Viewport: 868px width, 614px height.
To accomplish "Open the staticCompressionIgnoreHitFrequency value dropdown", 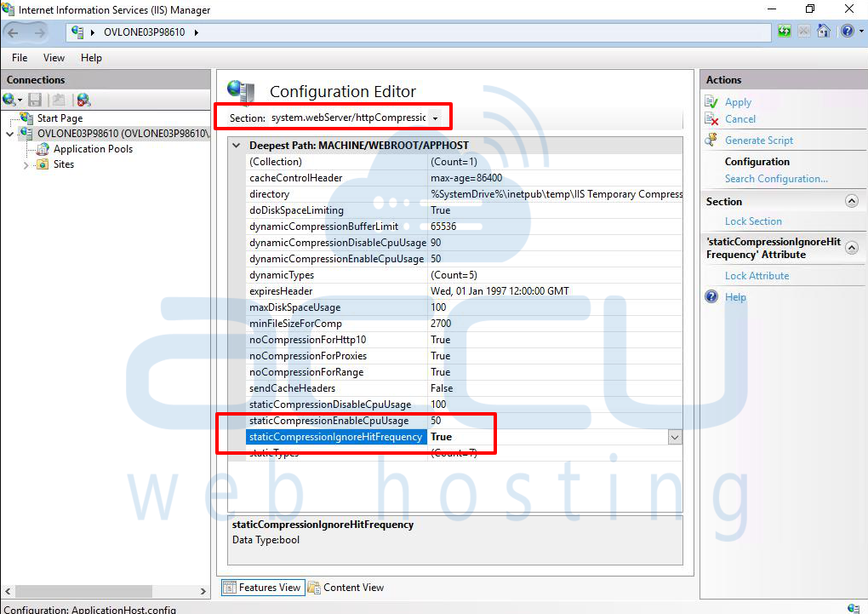I will (x=674, y=437).
